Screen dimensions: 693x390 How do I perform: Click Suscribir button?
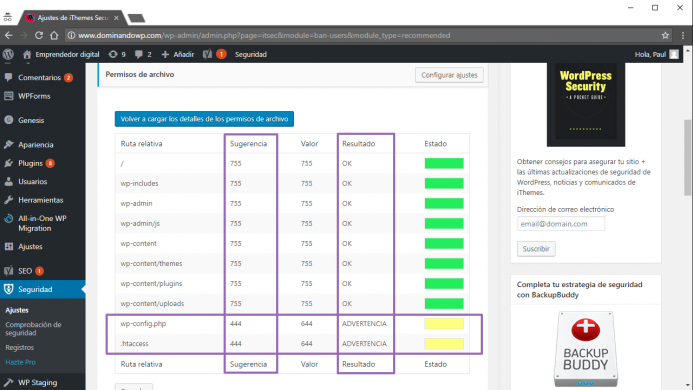tap(536, 249)
